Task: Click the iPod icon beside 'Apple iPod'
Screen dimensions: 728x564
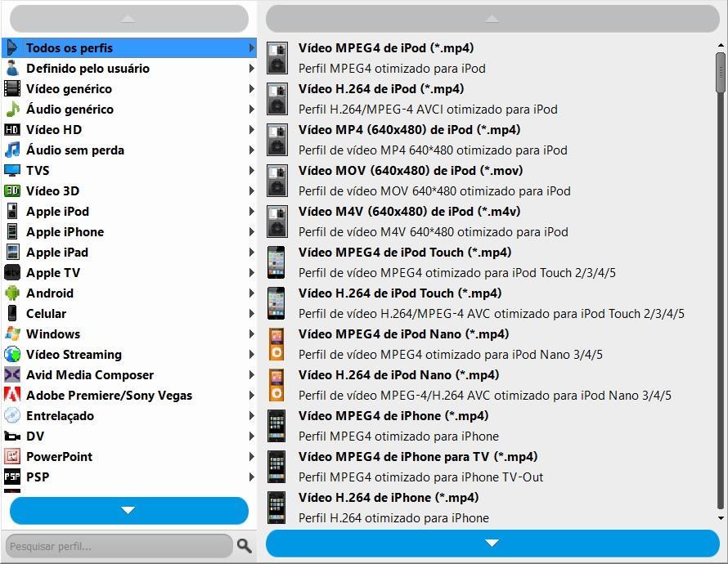Action: tap(12, 211)
